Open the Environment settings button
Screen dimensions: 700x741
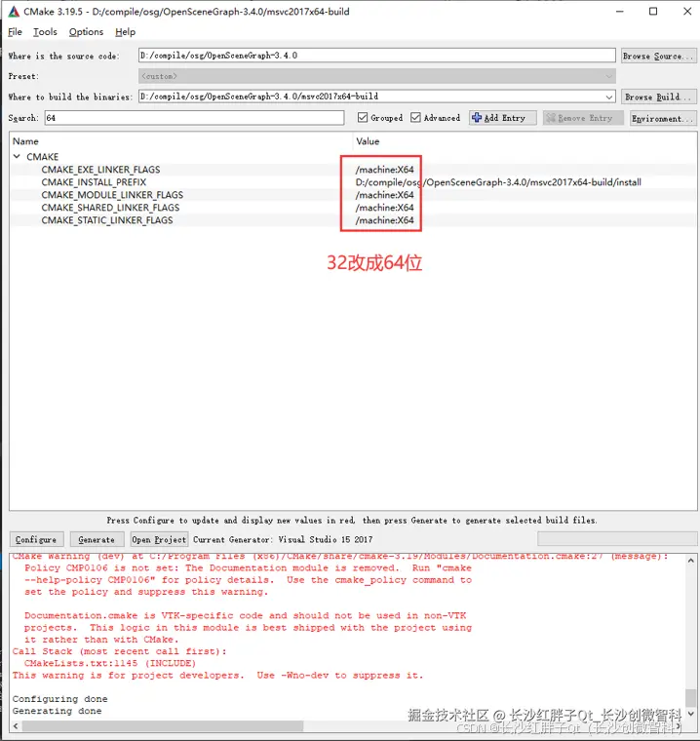click(x=663, y=118)
